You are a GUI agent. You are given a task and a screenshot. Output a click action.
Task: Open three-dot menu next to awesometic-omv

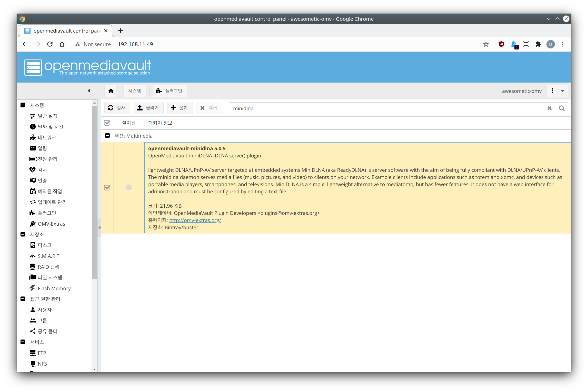coord(552,91)
